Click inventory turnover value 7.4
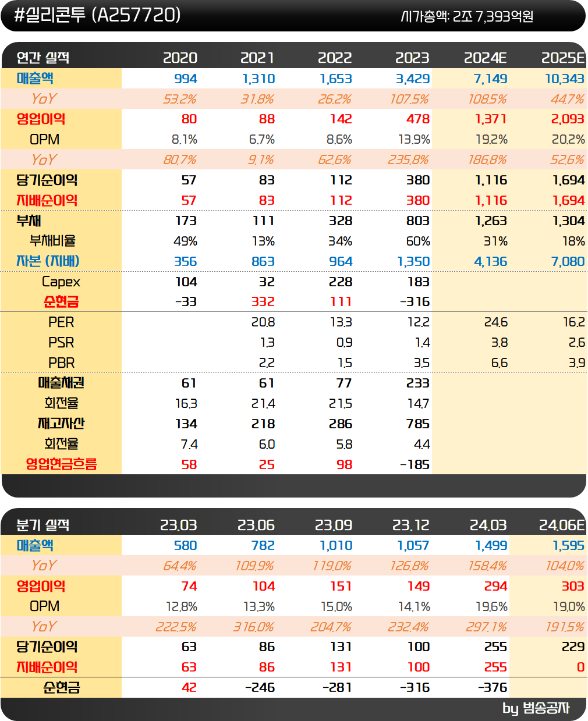Screen dimensions: 588x721 189,444
